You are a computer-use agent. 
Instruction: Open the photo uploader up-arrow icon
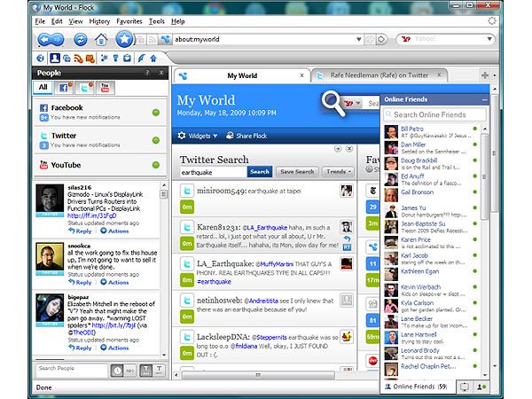(153, 59)
